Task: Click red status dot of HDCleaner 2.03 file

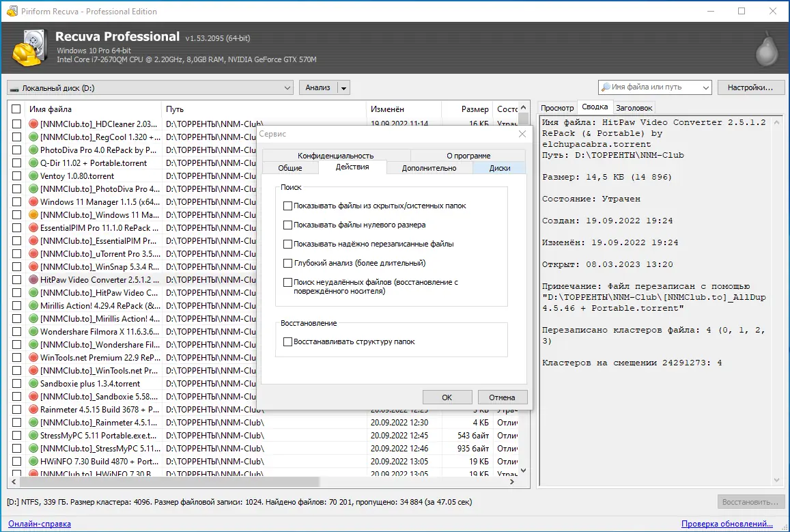Action: click(33, 124)
